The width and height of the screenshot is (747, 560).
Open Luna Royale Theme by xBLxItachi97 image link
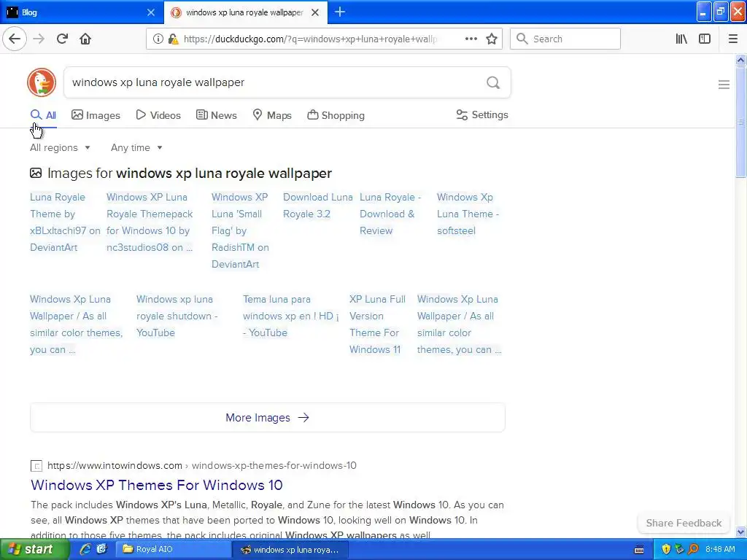(x=65, y=222)
